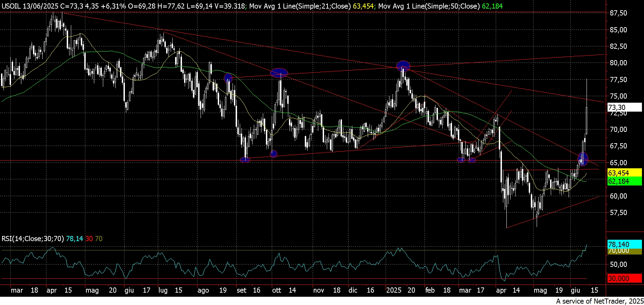Click the yellow 63,454 value in the header
Viewport: 644px width, 305px height.
point(363,6)
